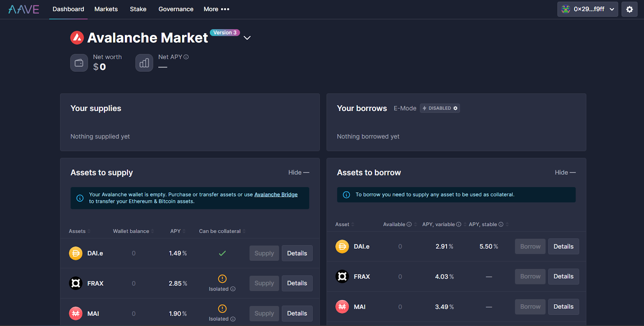This screenshot has height=326, width=644.
Task: Go to the Markets tab
Action: point(106,9)
